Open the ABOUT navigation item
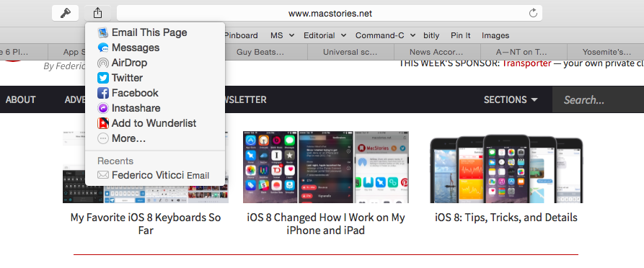 coord(20,99)
